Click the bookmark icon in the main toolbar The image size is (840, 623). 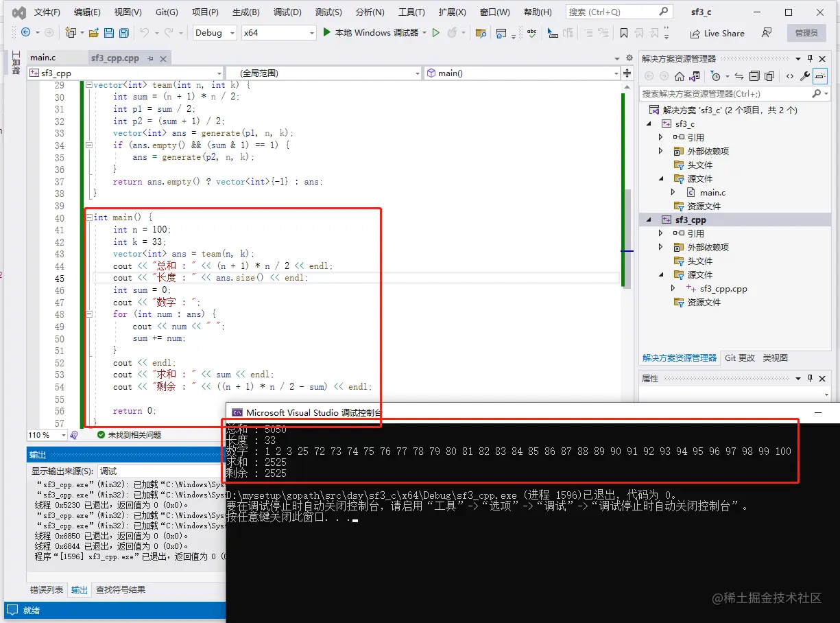point(623,33)
